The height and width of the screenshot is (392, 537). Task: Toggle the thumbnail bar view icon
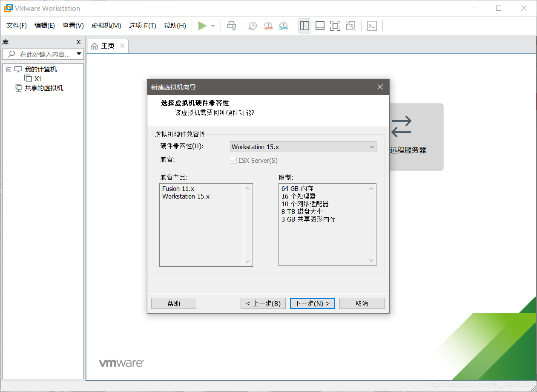point(320,26)
